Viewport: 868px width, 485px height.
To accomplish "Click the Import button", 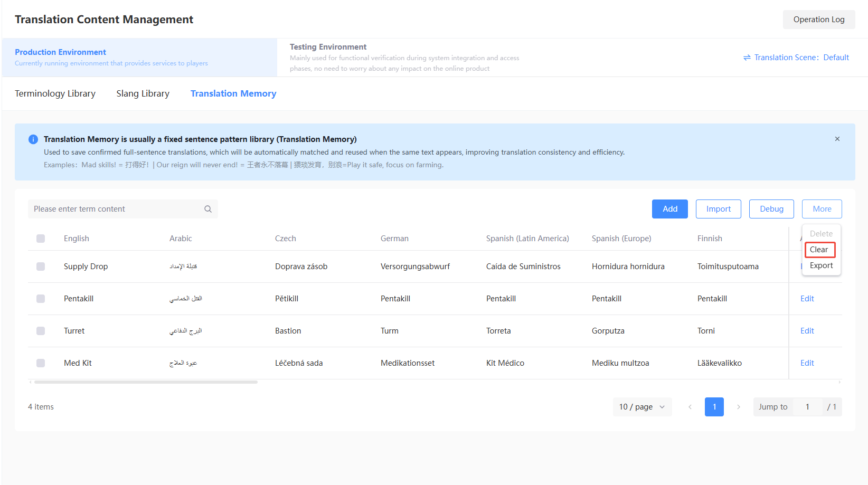I will click(x=719, y=209).
